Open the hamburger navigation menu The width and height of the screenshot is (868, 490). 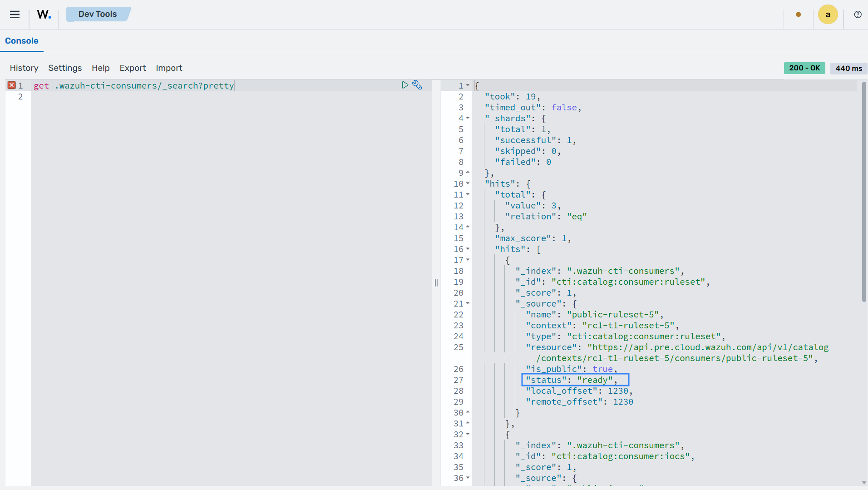15,15
